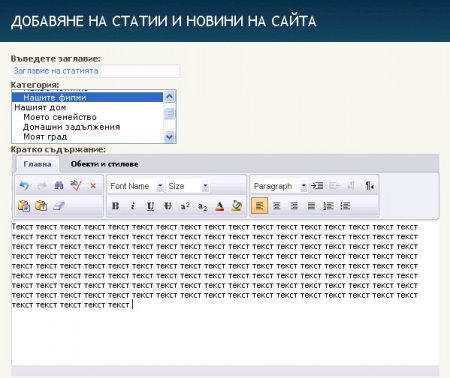Insert a numbered list
The height and width of the screenshot is (378, 450).
[328, 206]
